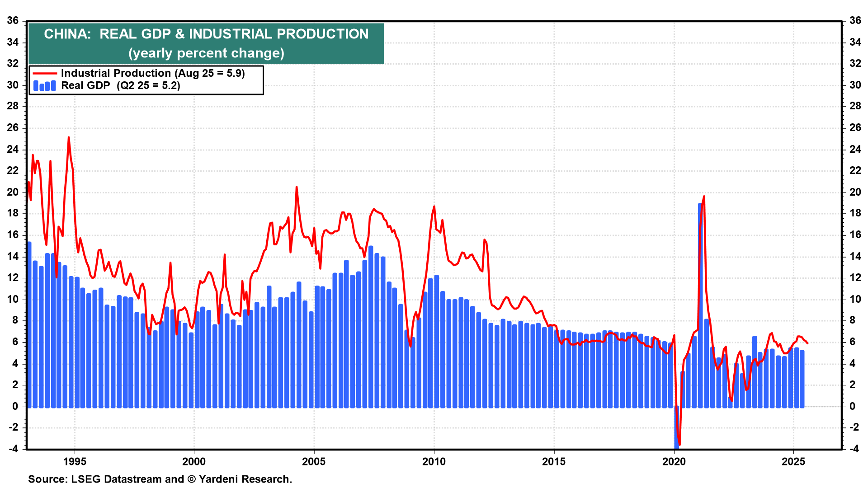Click the chart title banner
The image size is (868, 488).
coord(206,34)
